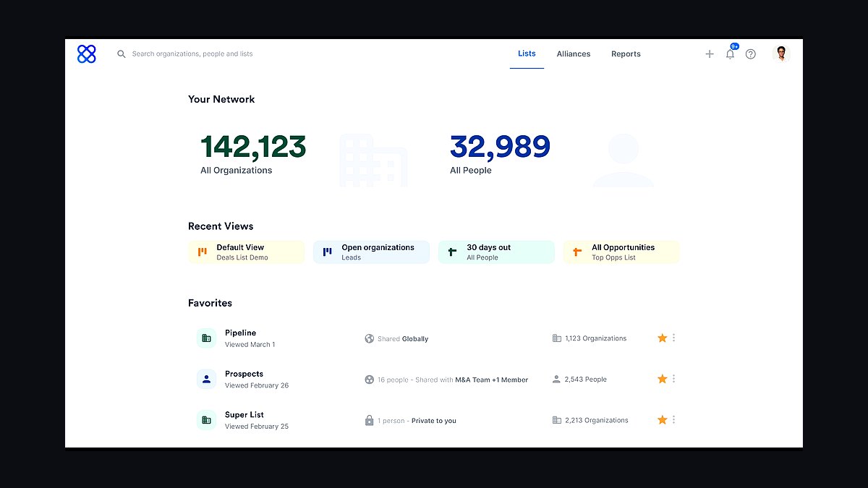Click the 'Favorites' heading
Viewport: 868px width, 488px height.
[x=210, y=303]
